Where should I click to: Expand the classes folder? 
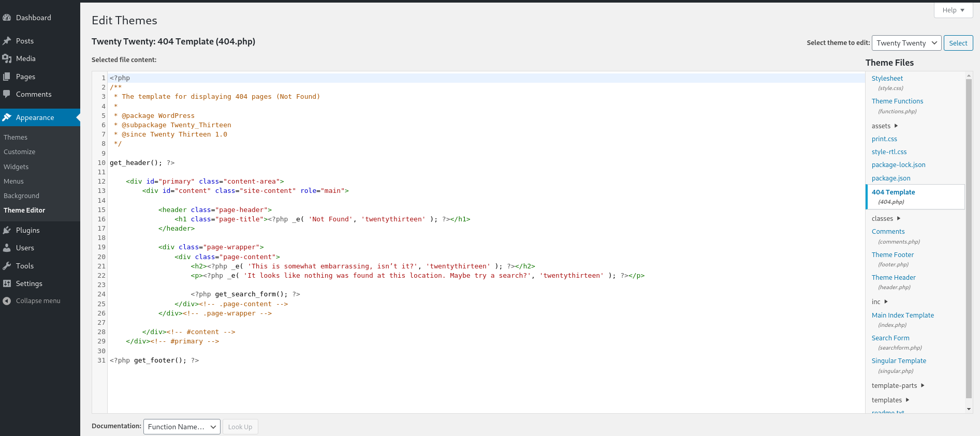tap(886, 218)
